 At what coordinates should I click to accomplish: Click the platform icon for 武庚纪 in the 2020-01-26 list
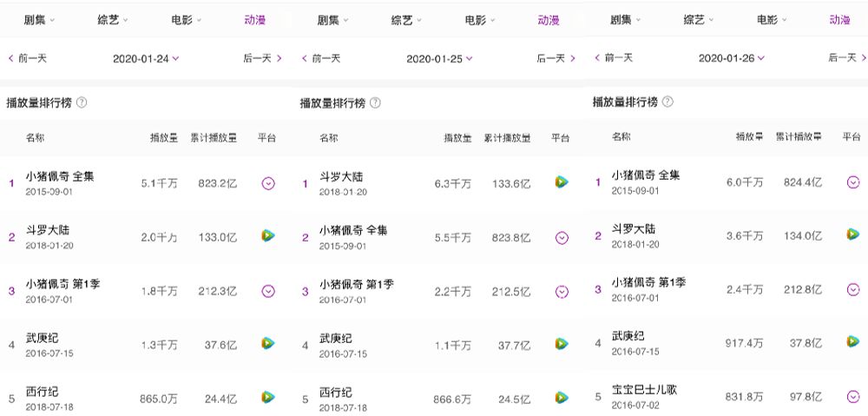(853, 342)
